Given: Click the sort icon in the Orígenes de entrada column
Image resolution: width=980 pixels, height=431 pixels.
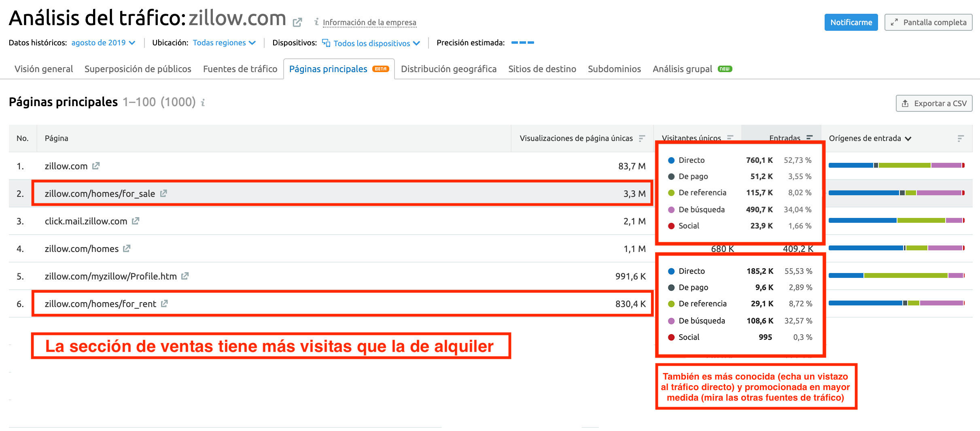Looking at the screenshot, I should click(x=961, y=139).
